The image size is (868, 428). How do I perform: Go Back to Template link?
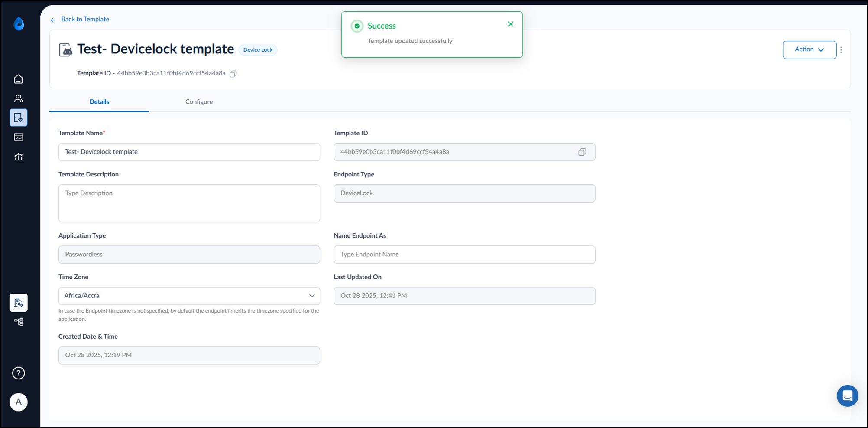(85, 19)
